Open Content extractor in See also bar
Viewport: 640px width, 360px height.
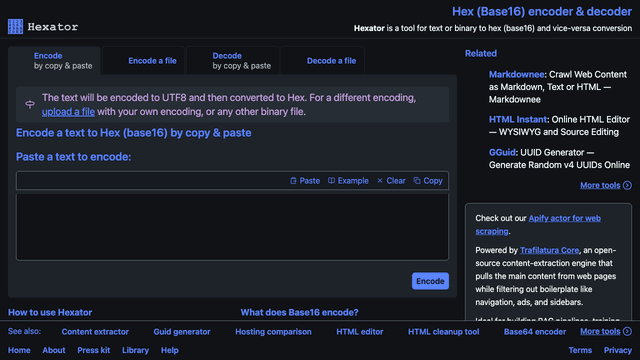click(95, 332)
